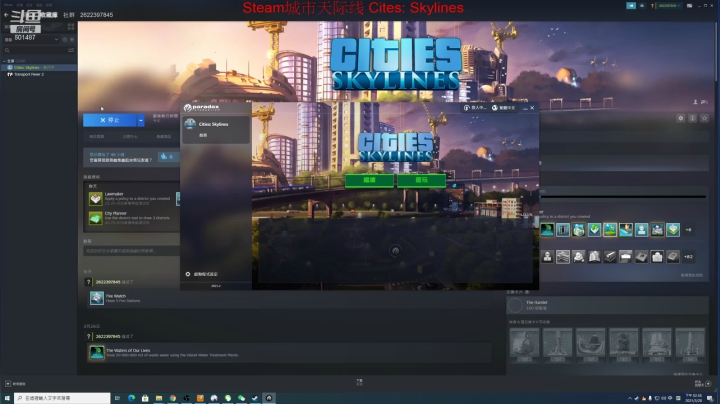Click the Windows taskbar search box

pyautogui.click(x=62, y=398)
